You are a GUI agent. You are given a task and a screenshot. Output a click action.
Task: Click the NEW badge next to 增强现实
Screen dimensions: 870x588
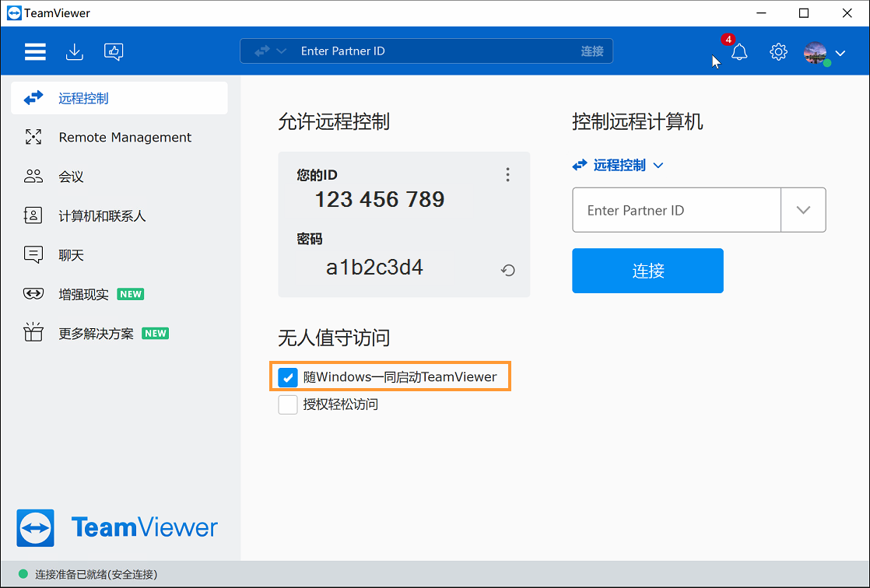(x=131, y=294)
